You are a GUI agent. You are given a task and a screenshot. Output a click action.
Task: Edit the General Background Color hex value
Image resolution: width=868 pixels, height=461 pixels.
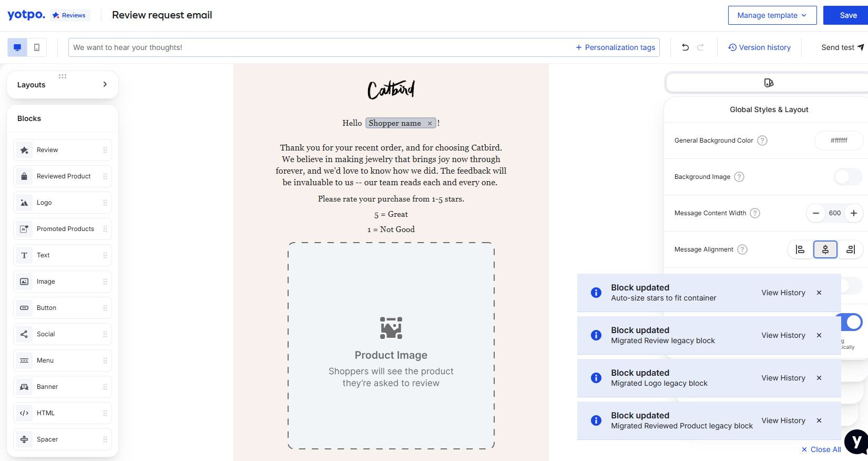tap(839, 141)
